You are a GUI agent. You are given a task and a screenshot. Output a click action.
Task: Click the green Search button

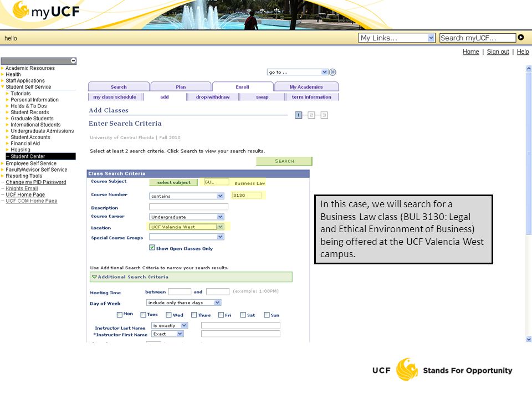(284, 161)
